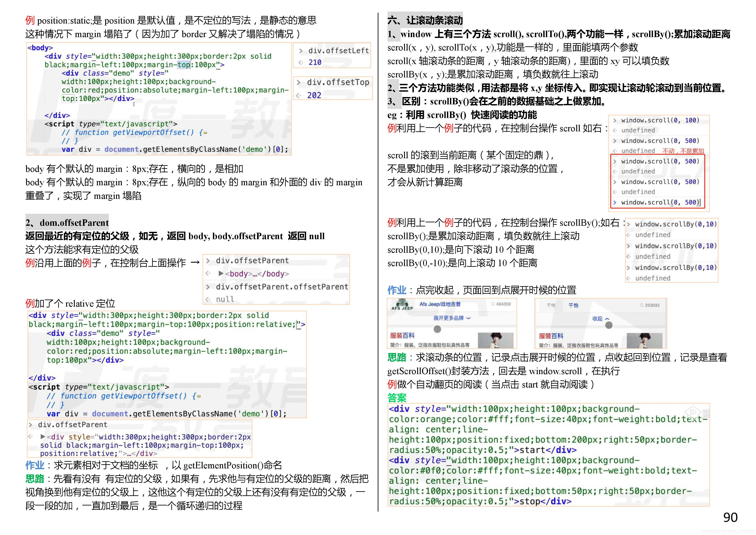Click the line 例加了个 relative 定位

(x=70, y=303)
